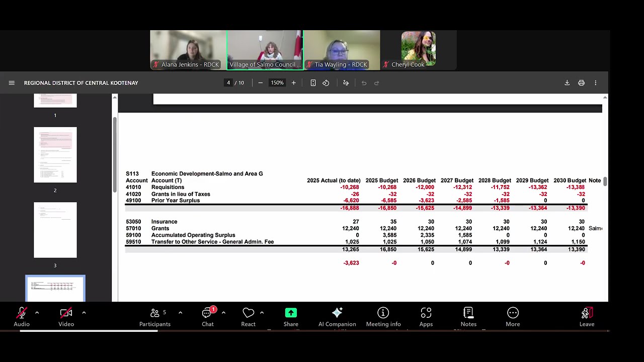
Task: Open the Chat panel
Action: click(x=208, y=317)
